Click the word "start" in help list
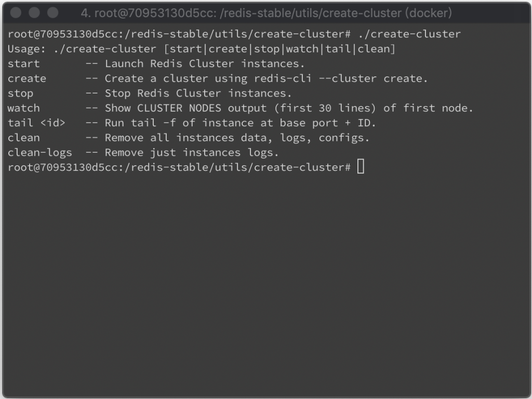Image resolution: width=532 pixels, height=399 pixels. coord(24,63)
